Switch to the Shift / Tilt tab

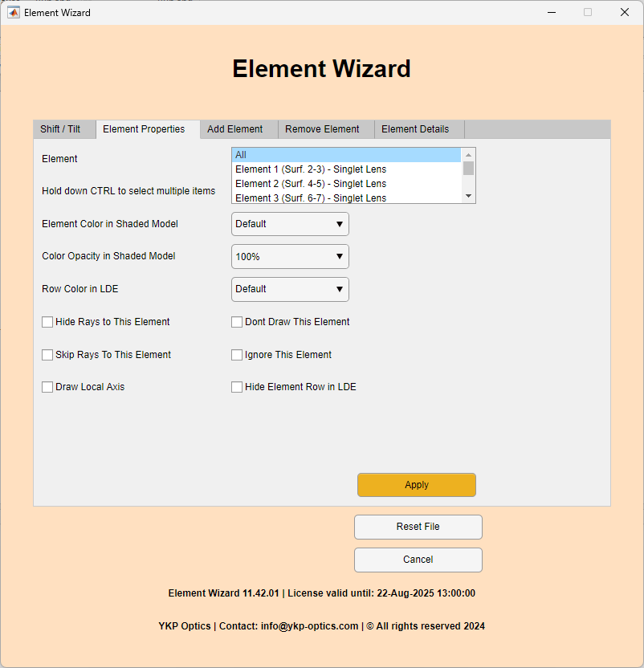(63, 128)
